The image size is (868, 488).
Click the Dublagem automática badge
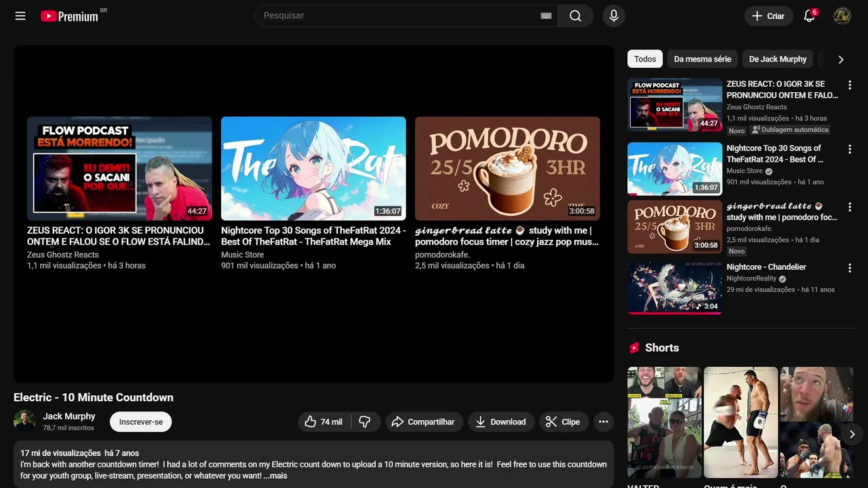(x=789, y=129)
